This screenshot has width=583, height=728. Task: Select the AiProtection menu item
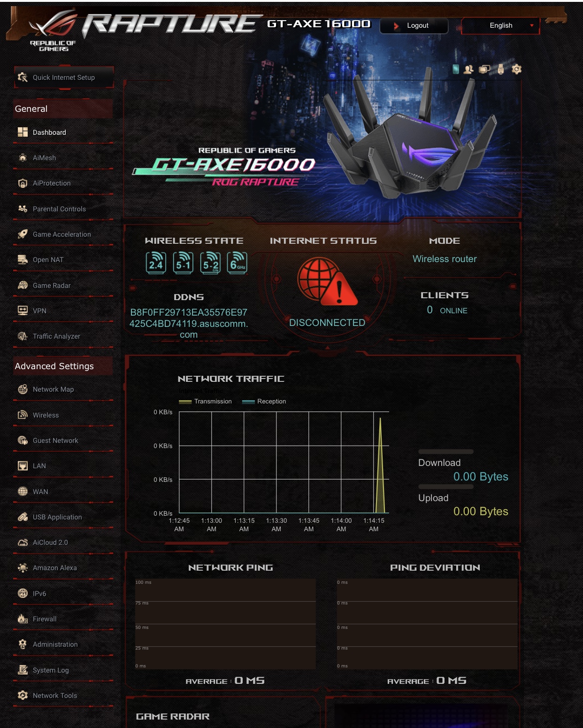click(52, 183)
